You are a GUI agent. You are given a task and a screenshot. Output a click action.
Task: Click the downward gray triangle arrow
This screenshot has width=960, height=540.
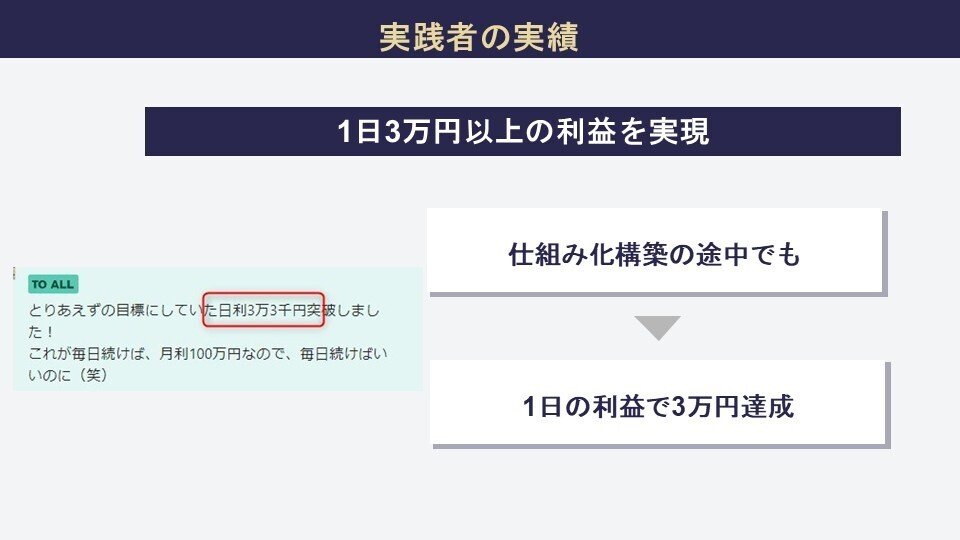pos(657,328)
